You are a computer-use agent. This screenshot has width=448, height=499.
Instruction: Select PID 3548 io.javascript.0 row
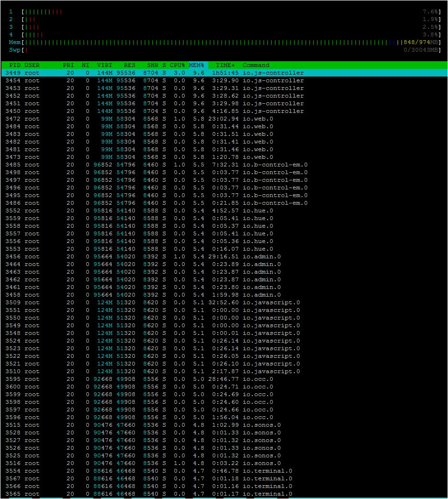click(224, 333)
